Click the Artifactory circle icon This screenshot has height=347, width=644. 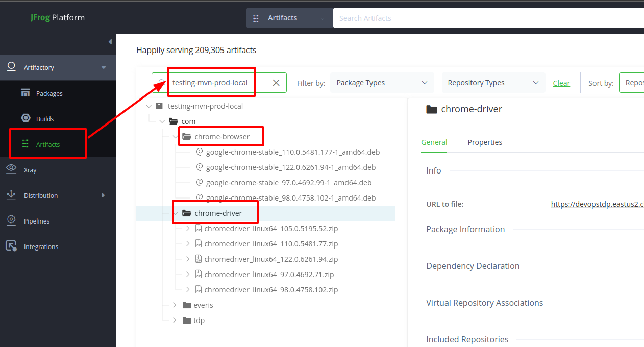pos(11,67)
